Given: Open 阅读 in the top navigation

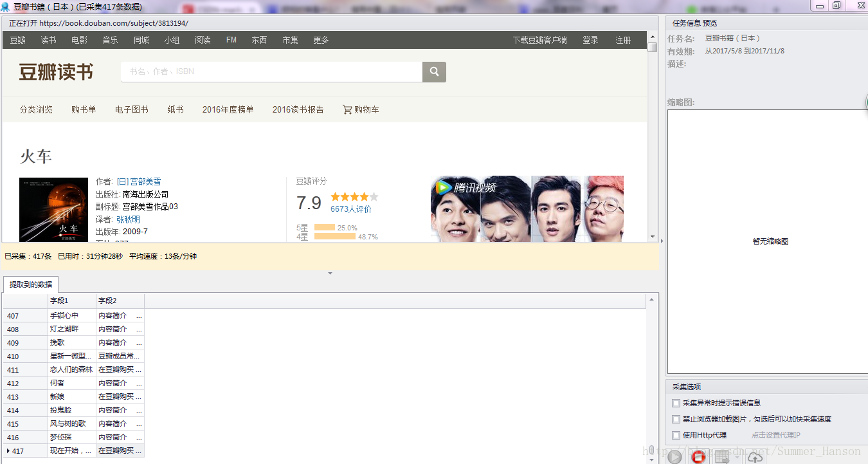Looking at the screenshot, I should pos(203,40).
